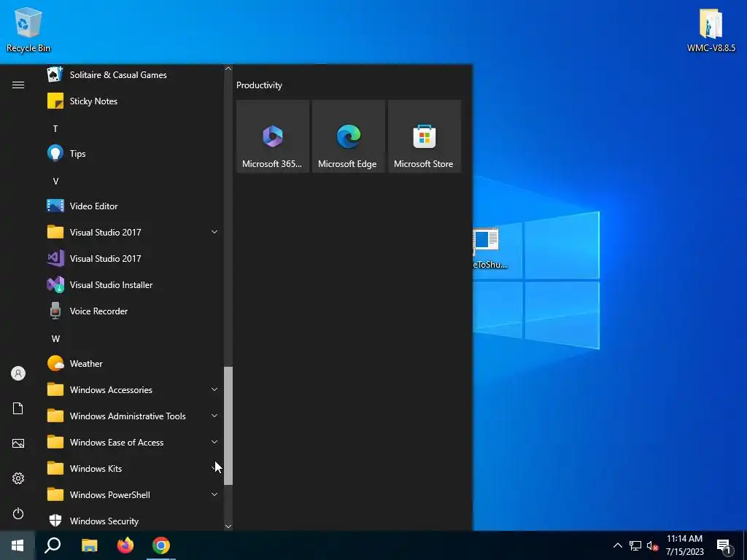The image size is (747, 560).
Task: Open Settings gear in Start sidebar
Action: 18,478
